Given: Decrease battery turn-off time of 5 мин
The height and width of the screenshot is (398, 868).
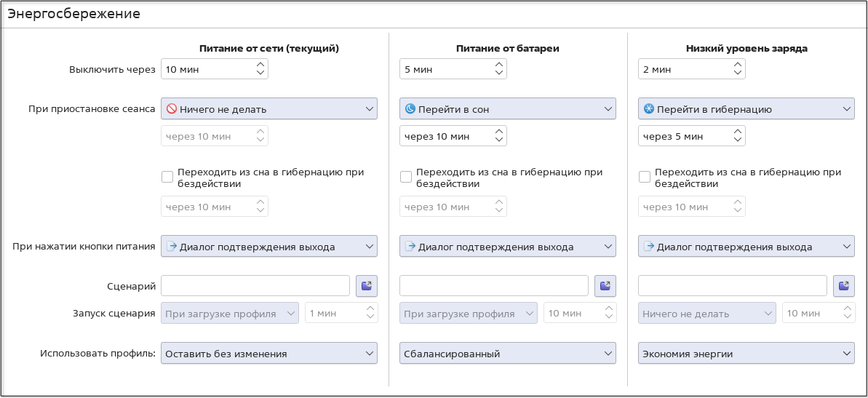Looking at the screenshot, I should pos(499,73).
